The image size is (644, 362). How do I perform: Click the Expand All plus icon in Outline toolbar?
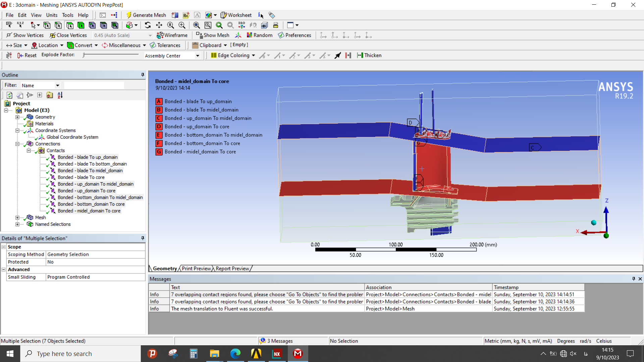[x=40, y=95]
